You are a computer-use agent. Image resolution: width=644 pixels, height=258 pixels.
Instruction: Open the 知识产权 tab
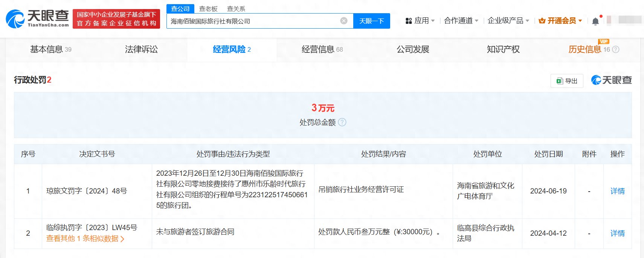503,49
